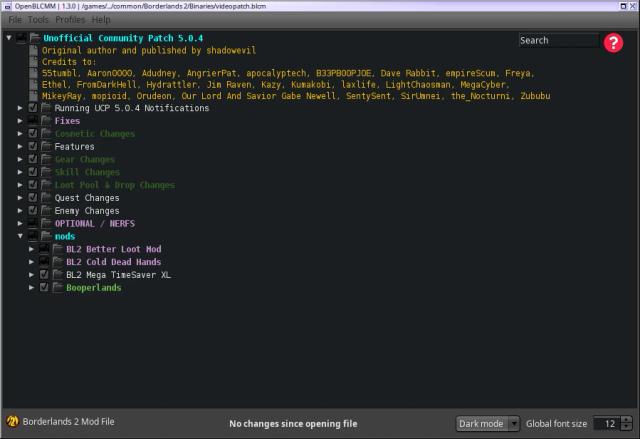
Task: Click the Features folder icon
Action: click(x=46, y=147)
